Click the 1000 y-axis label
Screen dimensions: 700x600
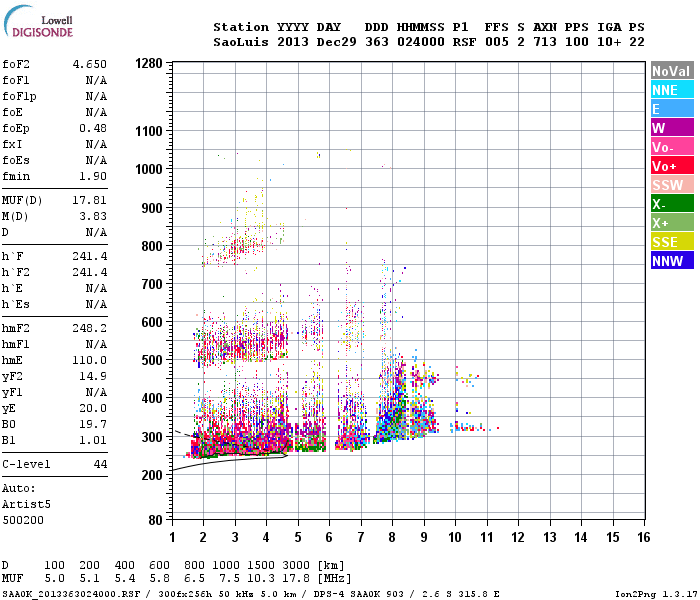[149, 169]
